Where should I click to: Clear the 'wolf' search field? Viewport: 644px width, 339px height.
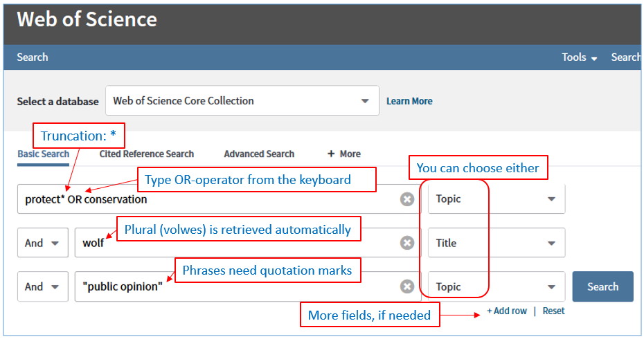(x=407, y=243)
